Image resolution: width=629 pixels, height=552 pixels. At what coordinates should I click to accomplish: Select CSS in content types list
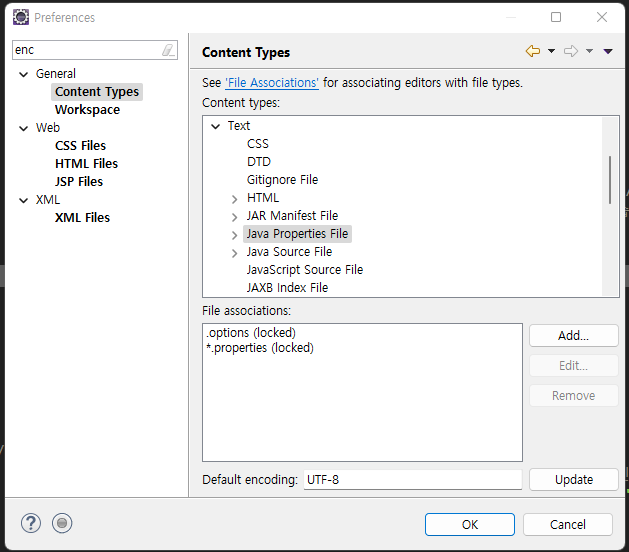[x=258, y=144]
